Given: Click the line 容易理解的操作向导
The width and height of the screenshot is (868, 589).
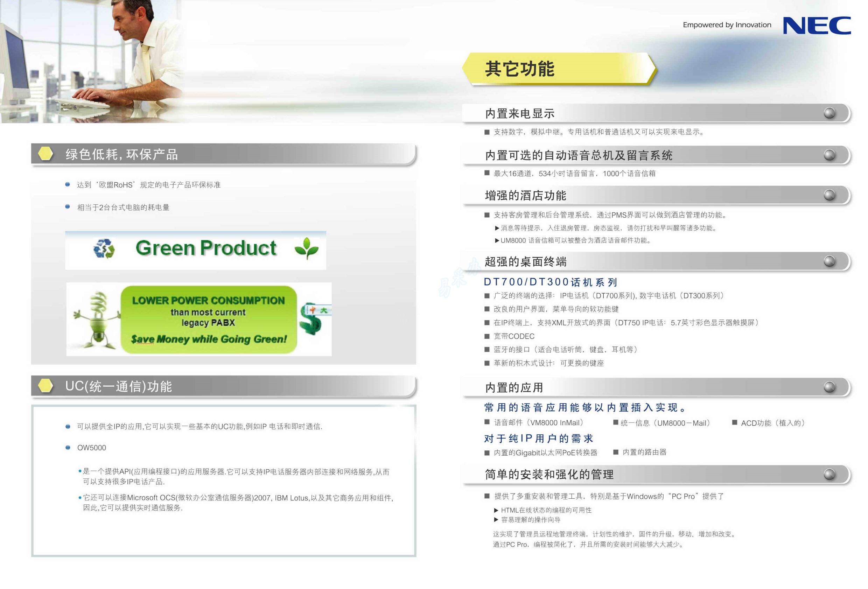Looking at the screenshot, I should click(x=530, y=520).
